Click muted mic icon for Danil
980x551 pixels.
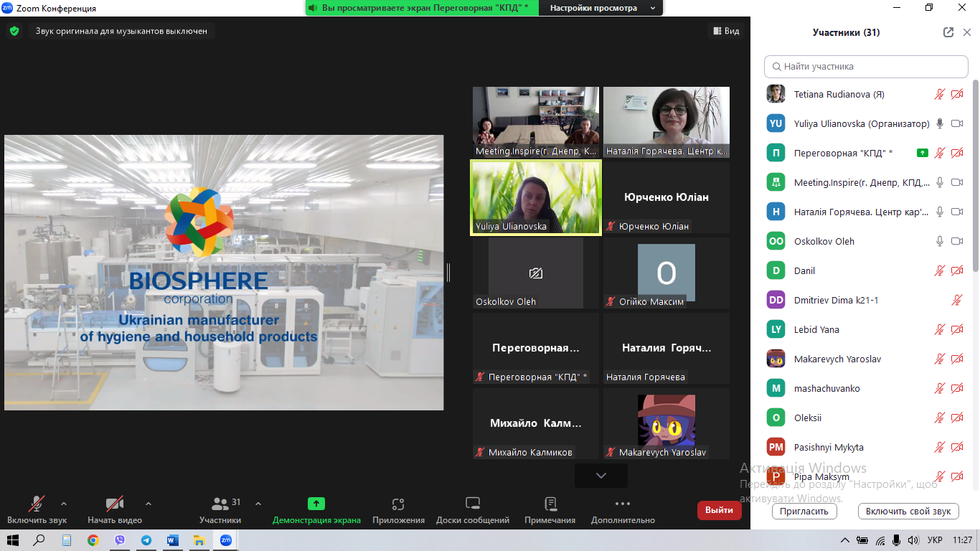pyautogui.click(x=940, y=270)
